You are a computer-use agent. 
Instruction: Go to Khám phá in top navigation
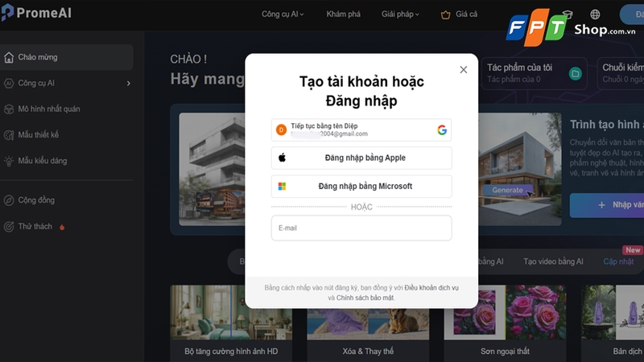[x=344, y=14]
